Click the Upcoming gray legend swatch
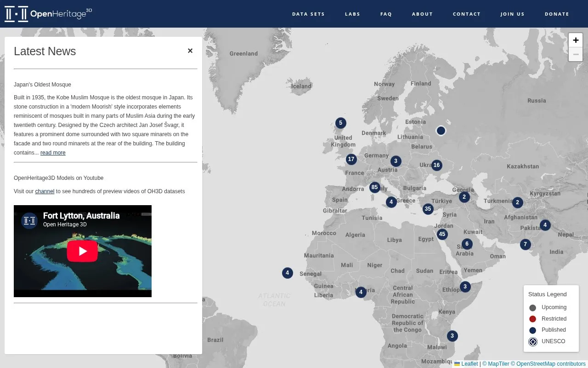Viewport: 588px width, 368px height. pyautogui.click(x=533, y=308)
